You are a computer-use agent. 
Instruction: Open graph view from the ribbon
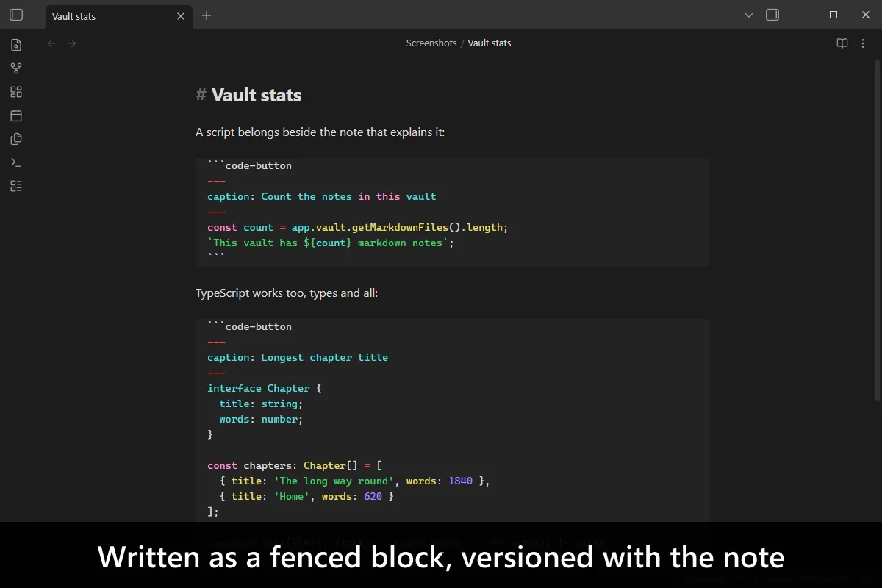coord(16,68)
